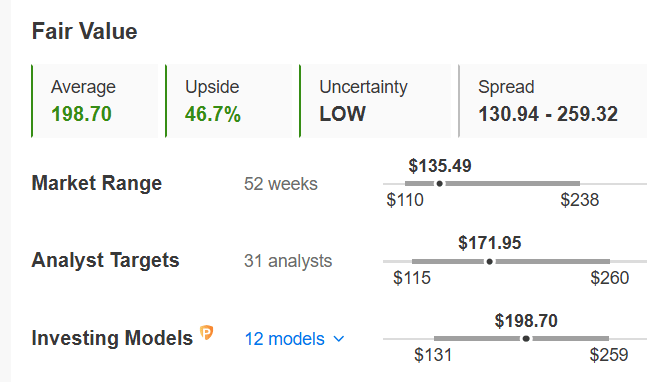Expand the 12 models dropdown

294,339
